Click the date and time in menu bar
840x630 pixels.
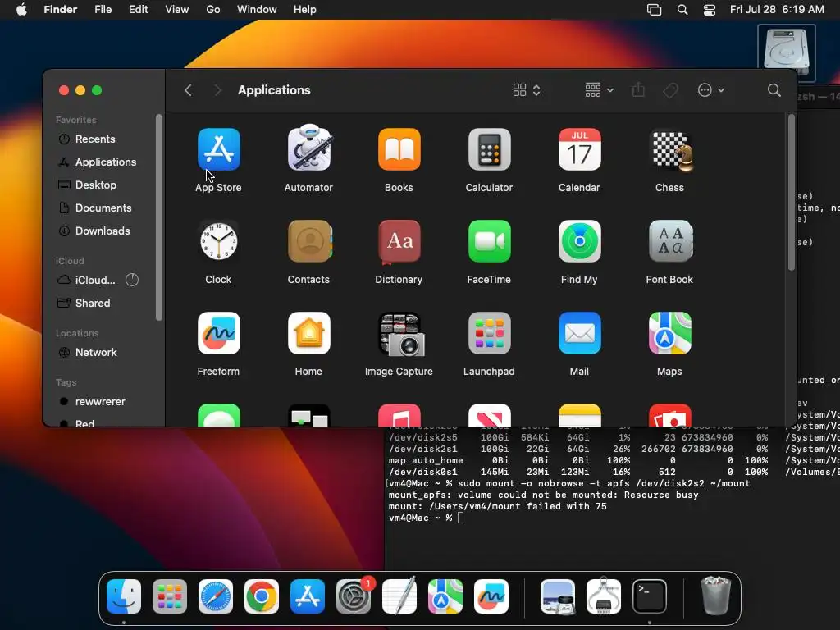(777, 10)
